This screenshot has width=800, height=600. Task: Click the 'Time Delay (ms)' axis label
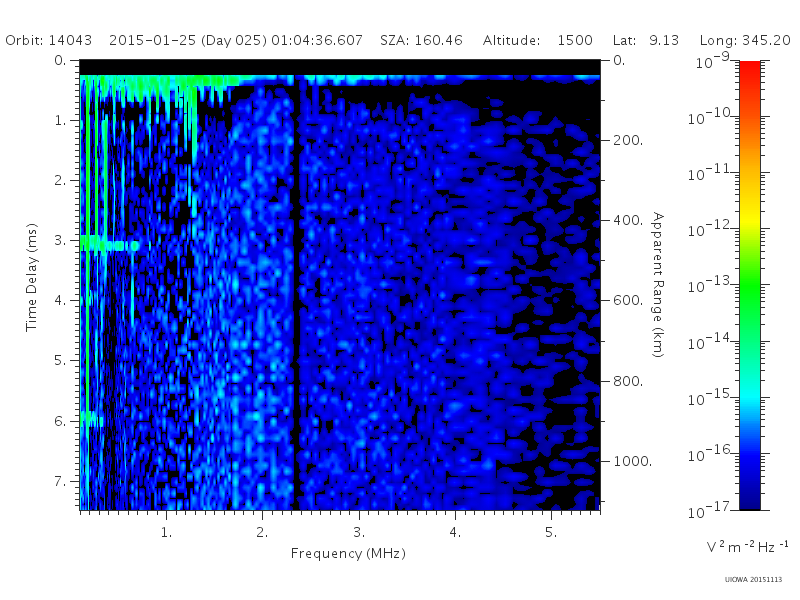(32, 278)
